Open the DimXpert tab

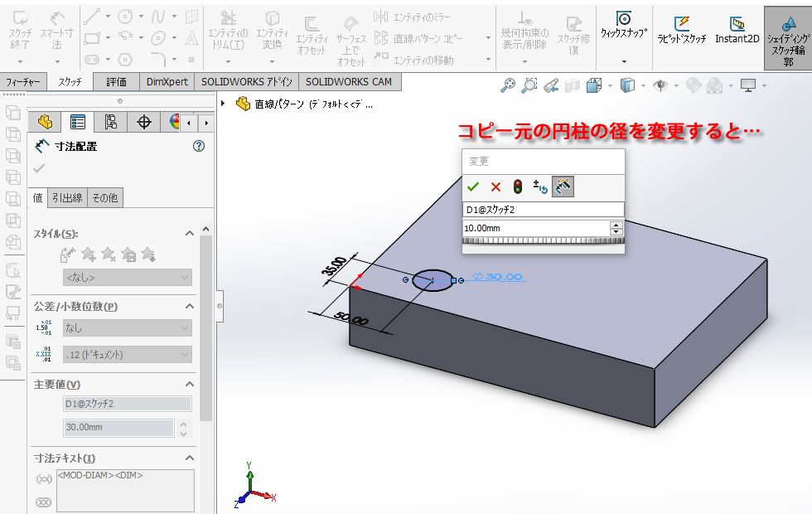coord(167,82)
